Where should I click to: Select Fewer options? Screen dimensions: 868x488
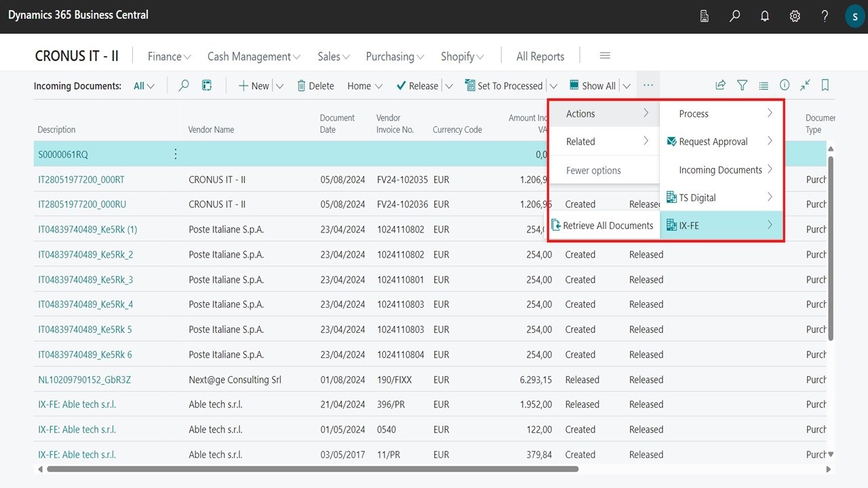point(604,171)
